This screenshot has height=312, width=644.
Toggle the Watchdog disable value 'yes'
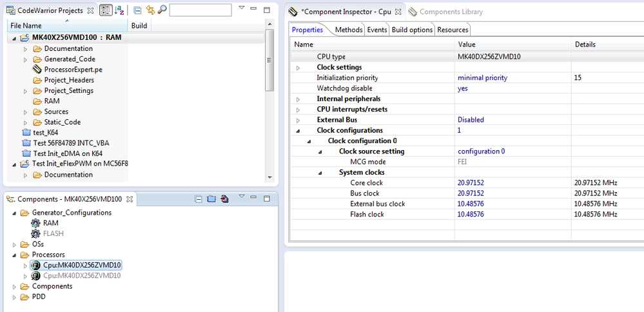click(x=462, y=88)
